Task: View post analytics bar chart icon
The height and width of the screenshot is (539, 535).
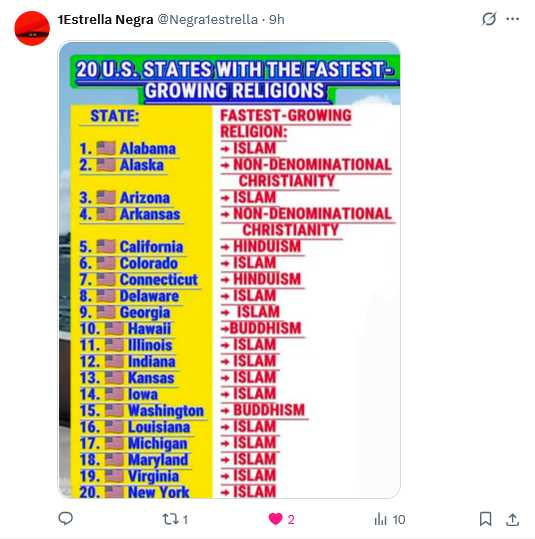Action: pyautogui.click(x=380, y=519)
